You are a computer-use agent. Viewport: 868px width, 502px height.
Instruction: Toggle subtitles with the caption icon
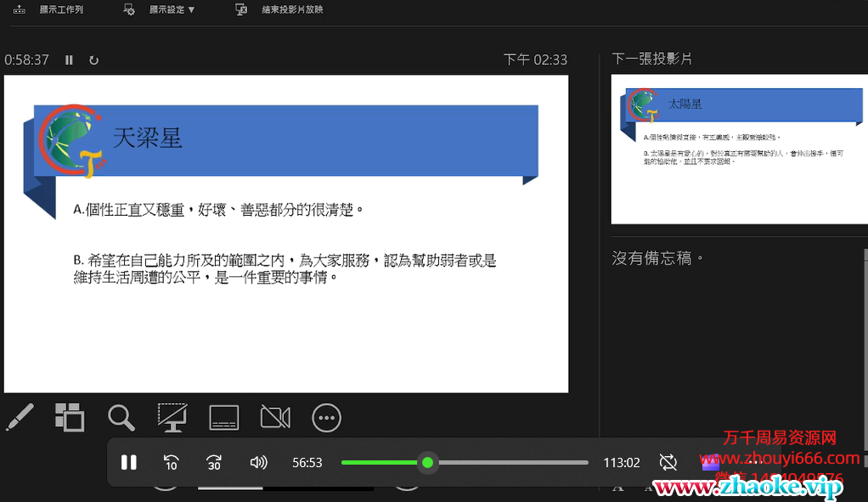click(224, 417)
